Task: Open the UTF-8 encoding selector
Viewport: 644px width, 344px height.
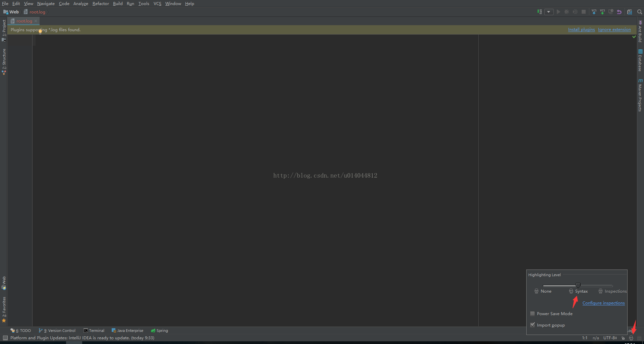Action: point(610,338)
